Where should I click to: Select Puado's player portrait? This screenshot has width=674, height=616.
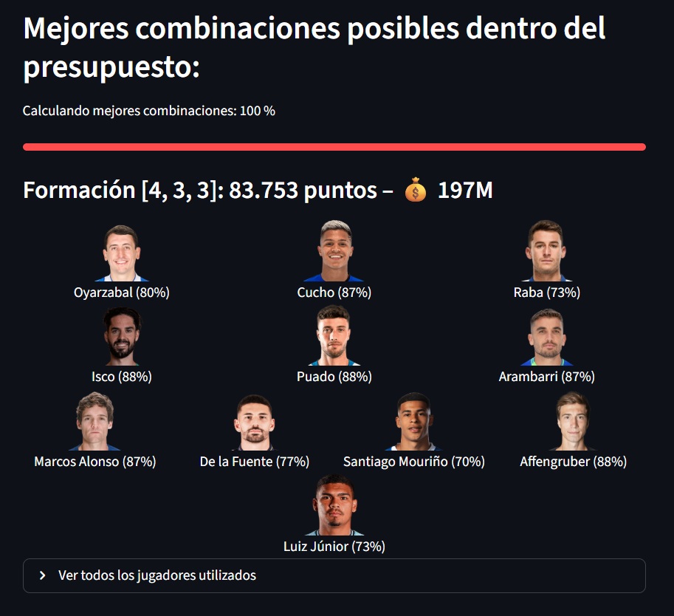pos(334,337)
